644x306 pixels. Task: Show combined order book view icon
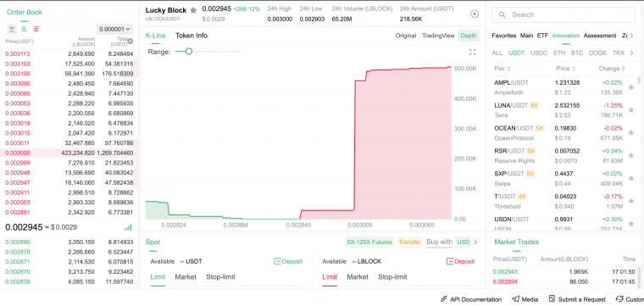pos(12,29)
